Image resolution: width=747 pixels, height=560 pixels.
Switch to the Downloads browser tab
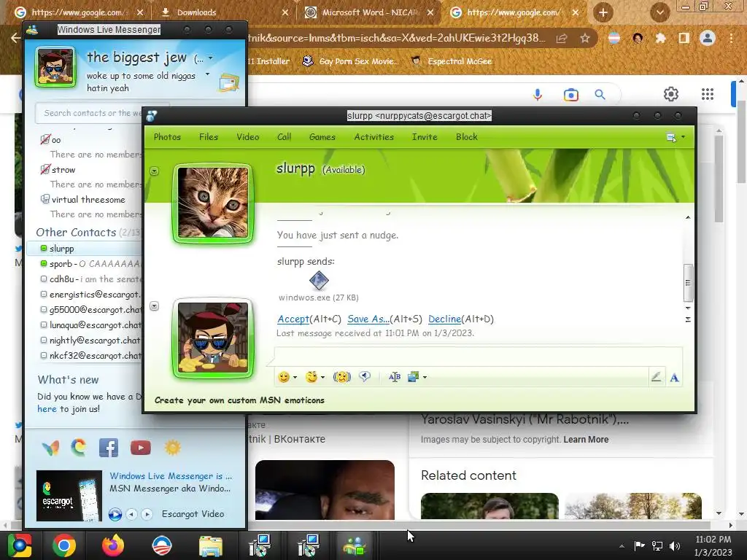coord(225,12)
